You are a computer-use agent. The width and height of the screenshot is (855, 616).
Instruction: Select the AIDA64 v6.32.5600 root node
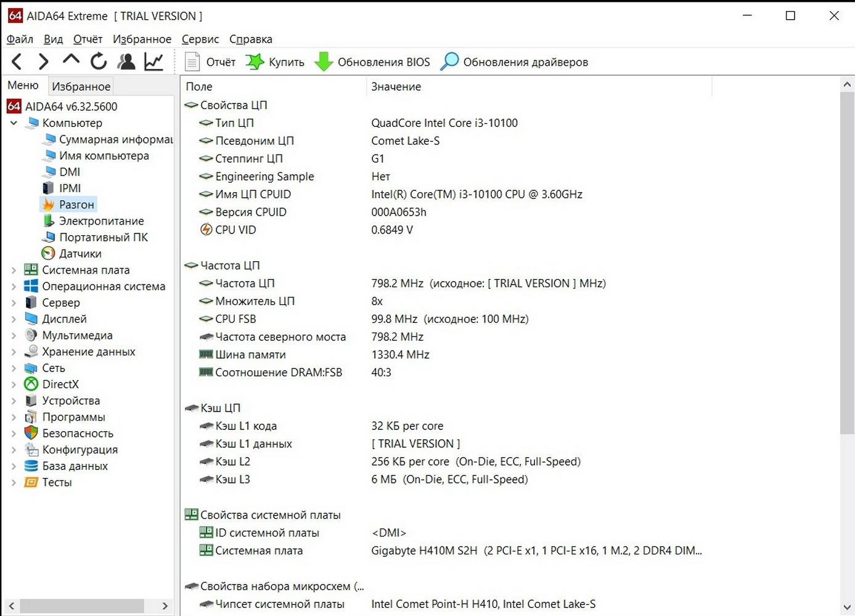point(62,106)
